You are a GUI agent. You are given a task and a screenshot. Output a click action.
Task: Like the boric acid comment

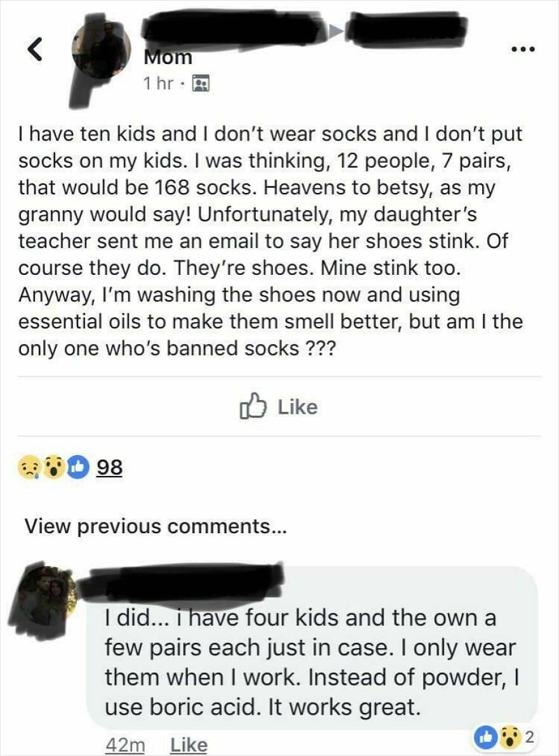click(188, 745)
